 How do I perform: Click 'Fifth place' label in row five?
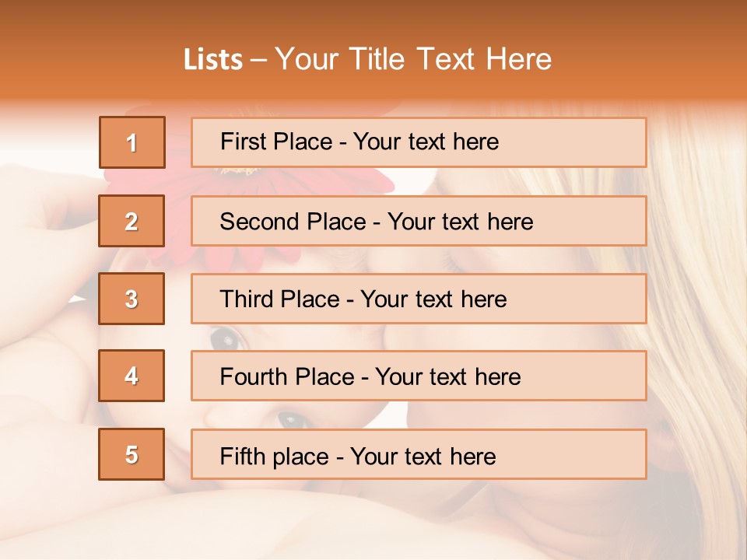point(275,457)
